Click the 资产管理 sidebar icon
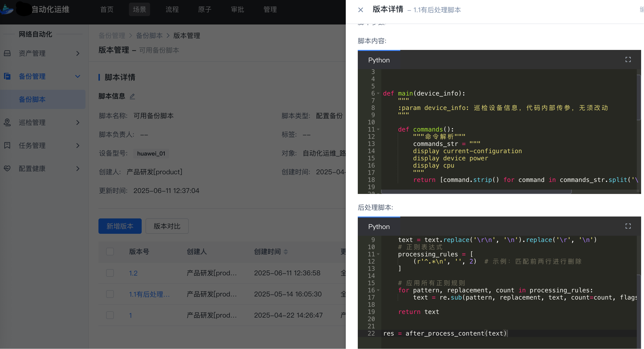This screenshot has height=349, width=644. point(7,53)
